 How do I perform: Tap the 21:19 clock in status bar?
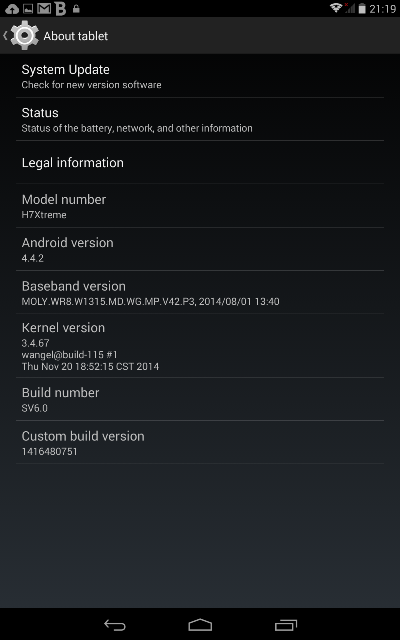[x=382, y=9]
